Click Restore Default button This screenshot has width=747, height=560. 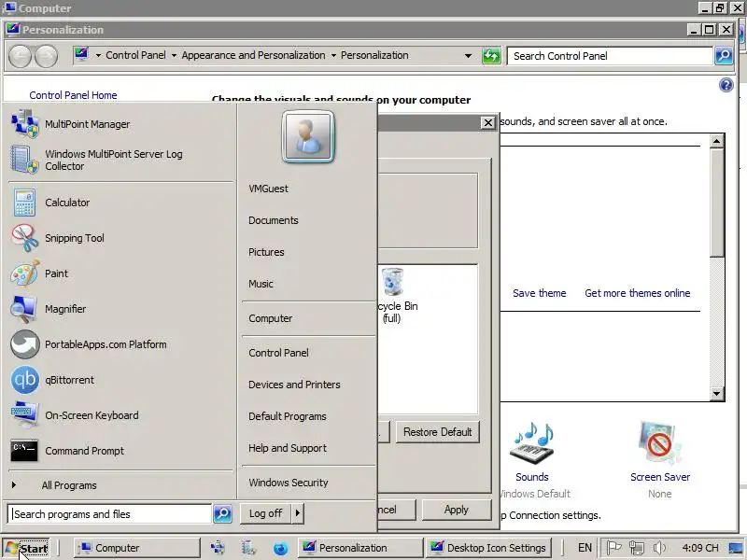coord(437,432)
